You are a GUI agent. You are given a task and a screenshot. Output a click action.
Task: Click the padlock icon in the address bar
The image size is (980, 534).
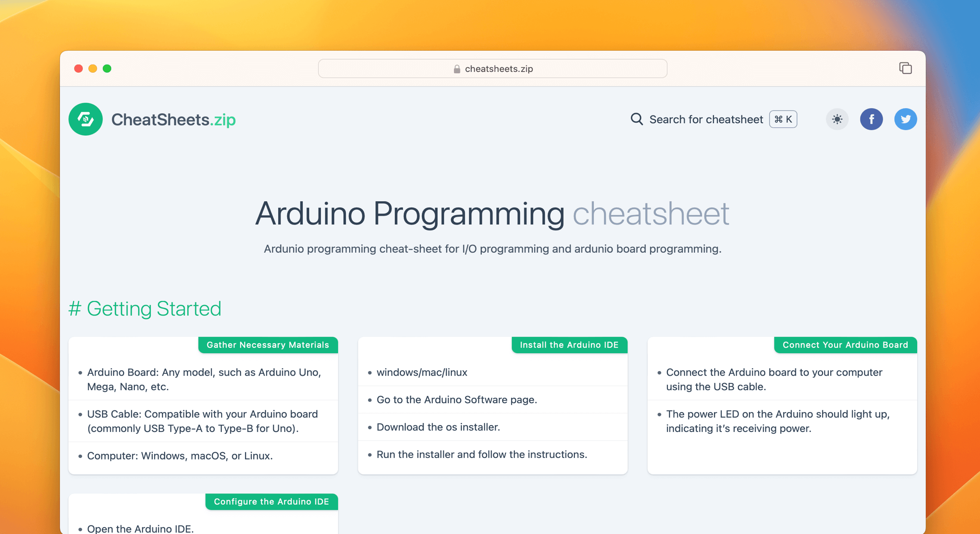click(456, 68)
